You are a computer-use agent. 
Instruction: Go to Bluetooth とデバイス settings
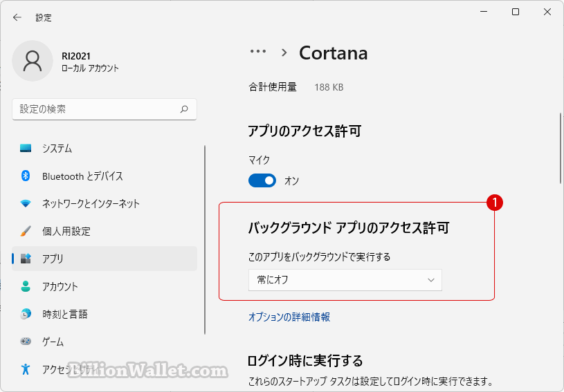coord(104,176)
